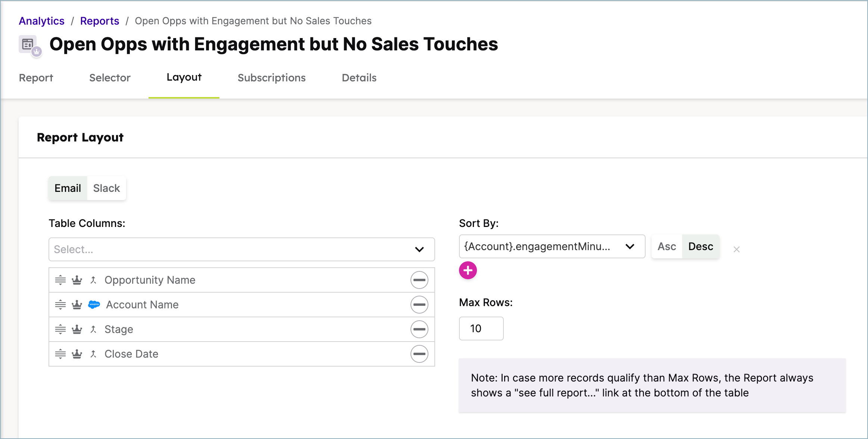Viewport: 868px width, 439px height.
Task: Expand Table Columns dropdown chevron
Action: (x=419, y=249)
